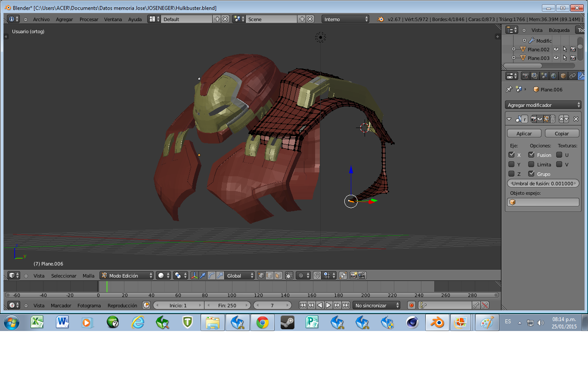Move the Mirror modifier down in stack

[x=566, y=119]
